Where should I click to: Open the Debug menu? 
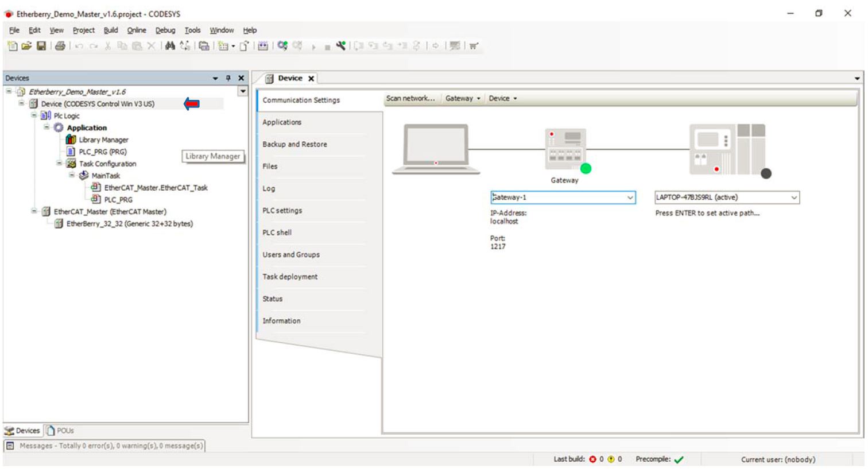pyautogui.click(x=165, y=30)
